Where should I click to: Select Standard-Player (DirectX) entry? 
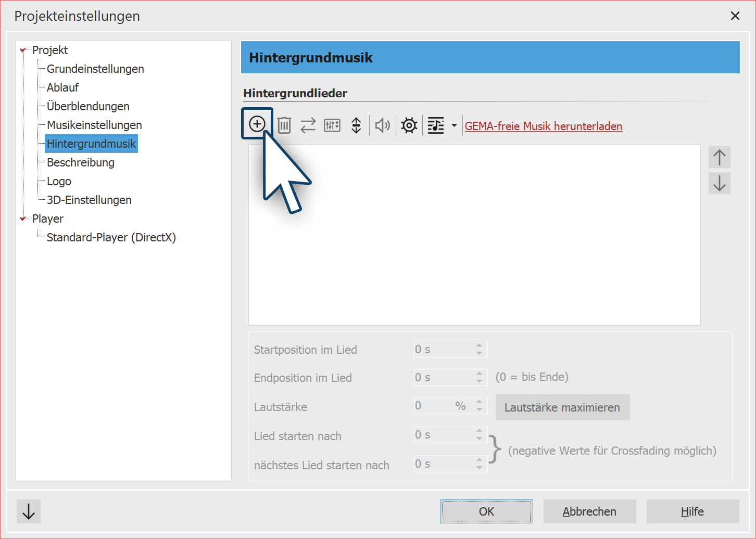click(x=111, y=238)
